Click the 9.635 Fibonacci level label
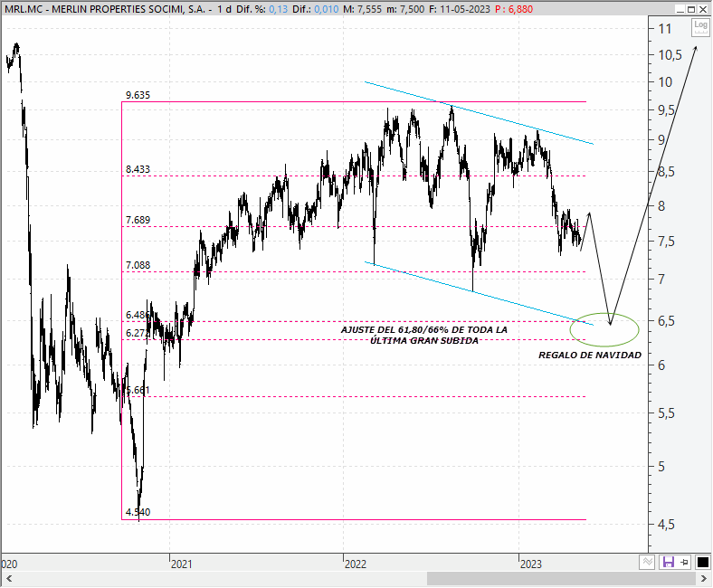The width and height of the screenshot is (713, 588). click(138, 95)
